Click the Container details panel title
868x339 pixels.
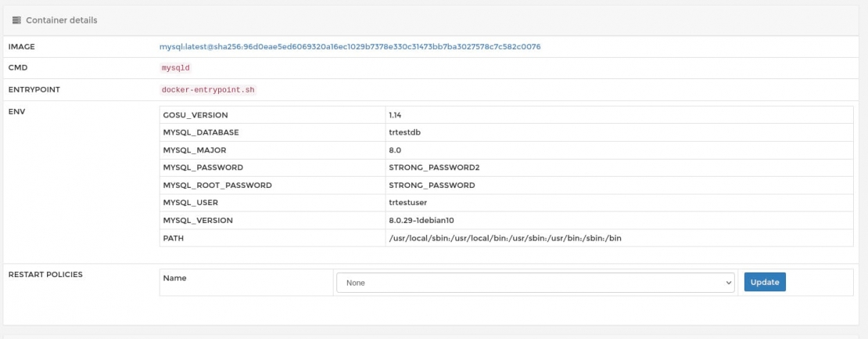[x=62, y=20]
